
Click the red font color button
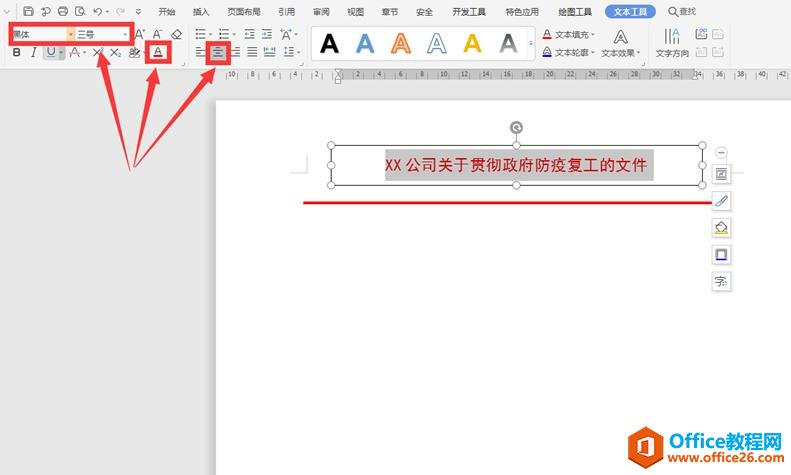158,52
